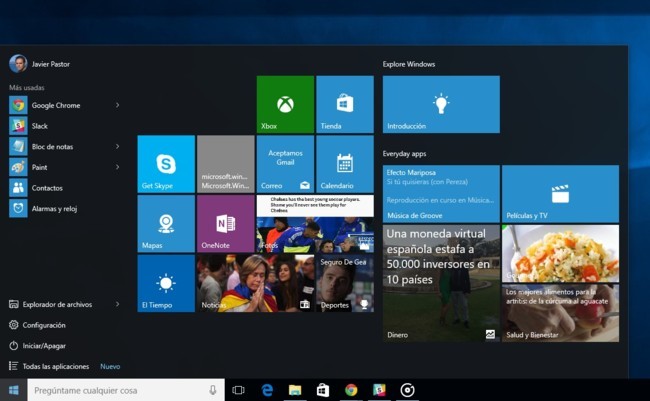
Task: Open El Tiempo weather tile
Action: pos(166,283)
